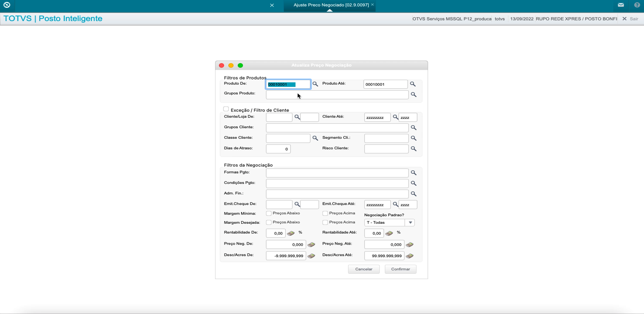The image size is (644, 314).
Task: Expand Negociação Padrao dropdown
Action: 410,223
